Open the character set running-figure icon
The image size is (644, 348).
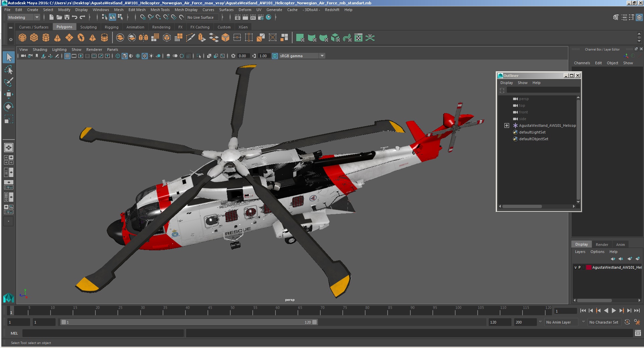(x=637, y=322)
